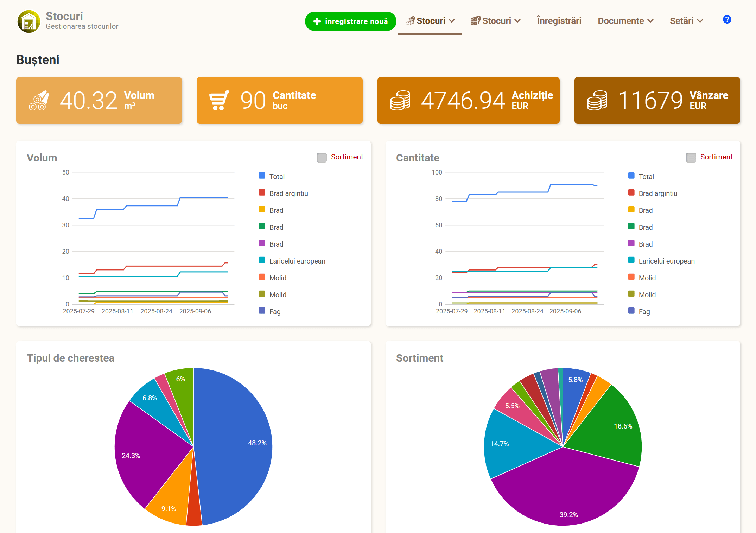Screen dimensions: 756x533
Task: Click the Stocuri app title link
Action: pyautogui.click(x=64, y=16)
